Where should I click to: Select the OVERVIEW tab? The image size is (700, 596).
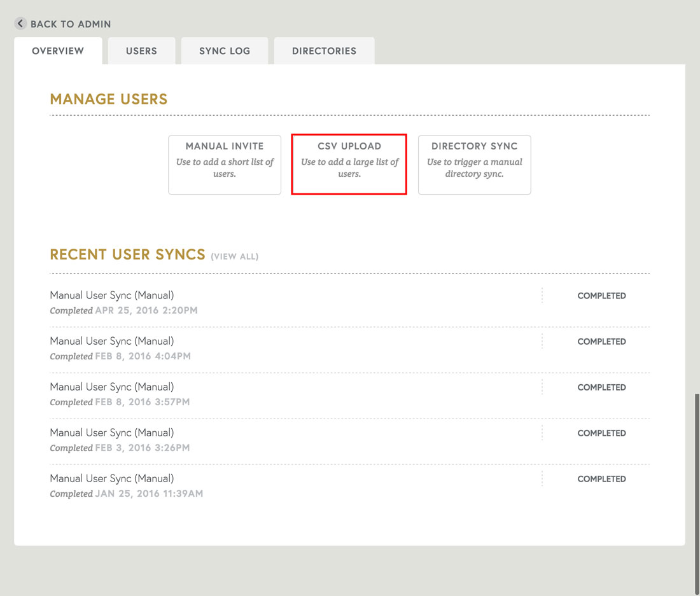(58, 51)
